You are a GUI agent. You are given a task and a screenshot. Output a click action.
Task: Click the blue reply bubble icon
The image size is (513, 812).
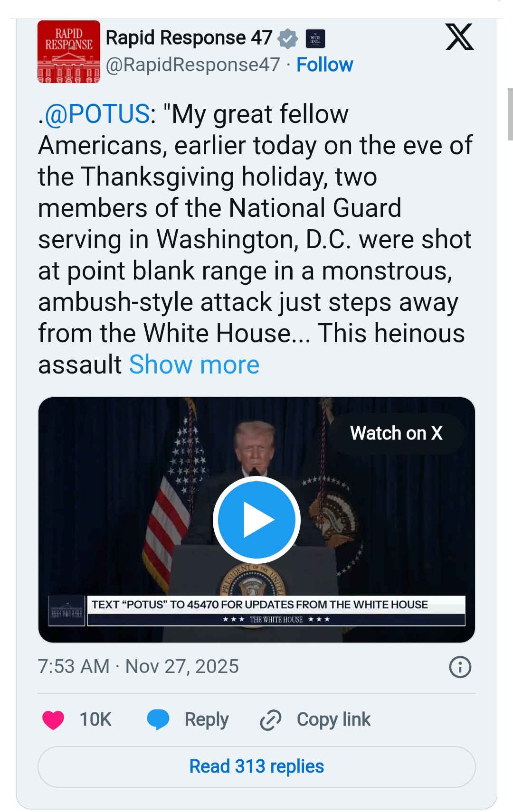(x=158, y=719)
